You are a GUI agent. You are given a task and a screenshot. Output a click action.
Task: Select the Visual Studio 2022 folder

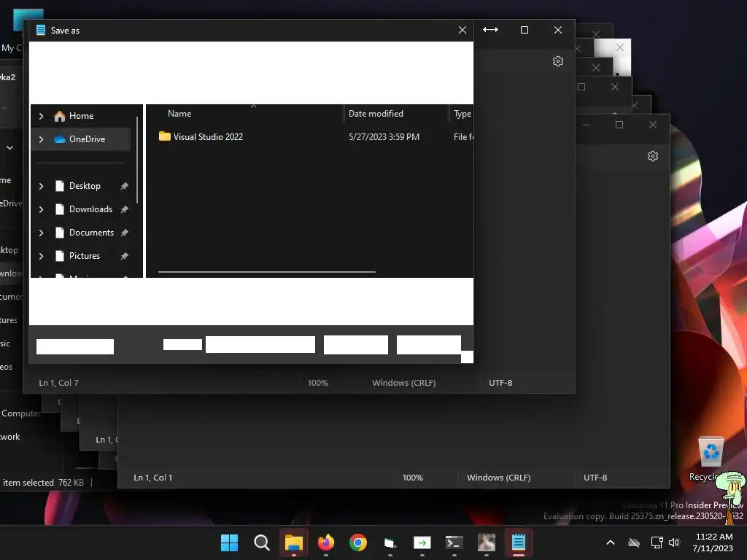[x=208, y=137]
